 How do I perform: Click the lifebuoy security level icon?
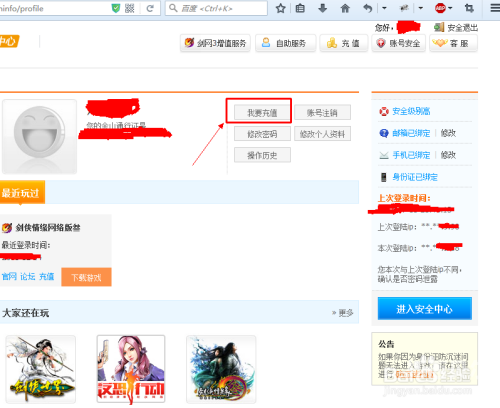tap(384, 111)
